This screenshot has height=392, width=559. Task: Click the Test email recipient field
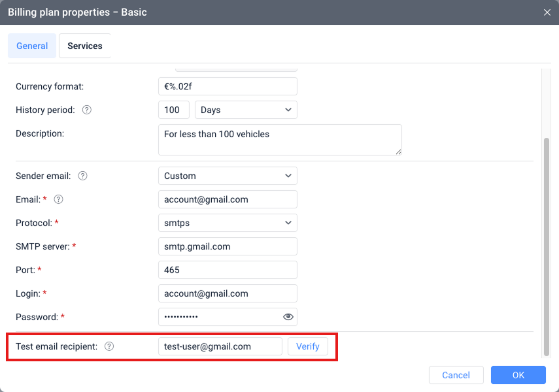(x=220, y=346)
